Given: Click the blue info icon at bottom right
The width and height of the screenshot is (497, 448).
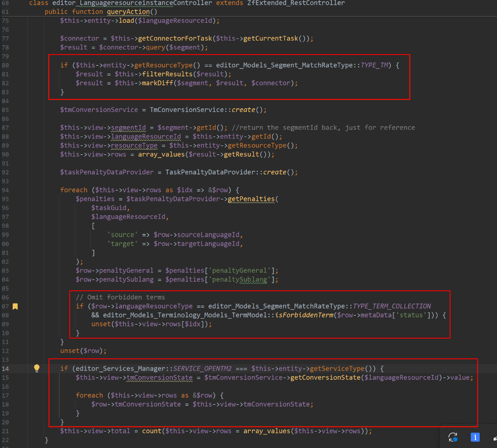Looking at the screenshot, I should coord(475,437).
